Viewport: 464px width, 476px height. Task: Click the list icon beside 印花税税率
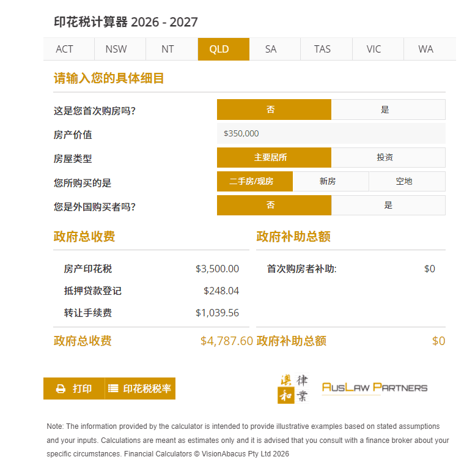tap(113, 389)
